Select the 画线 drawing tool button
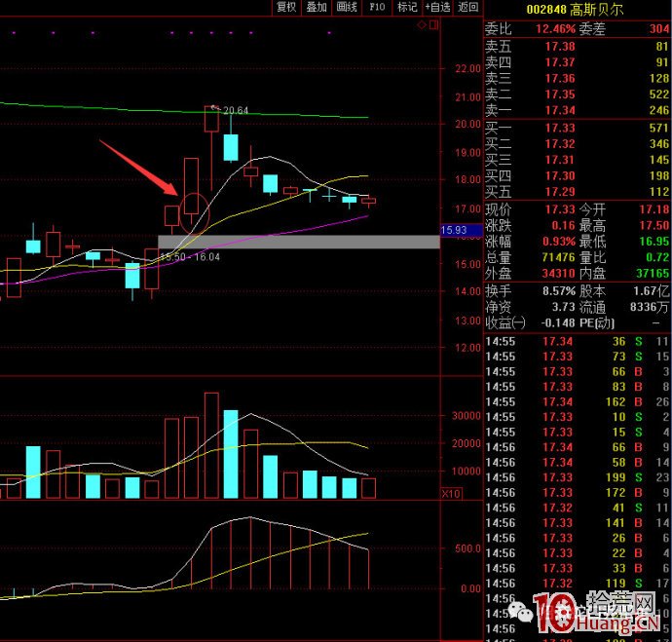 347,7
